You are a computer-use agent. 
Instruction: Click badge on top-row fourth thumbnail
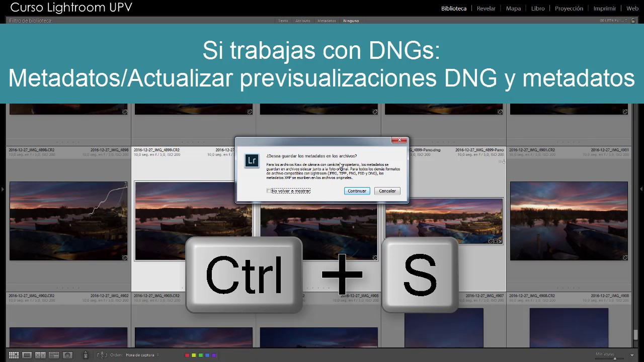click(500, 112)
